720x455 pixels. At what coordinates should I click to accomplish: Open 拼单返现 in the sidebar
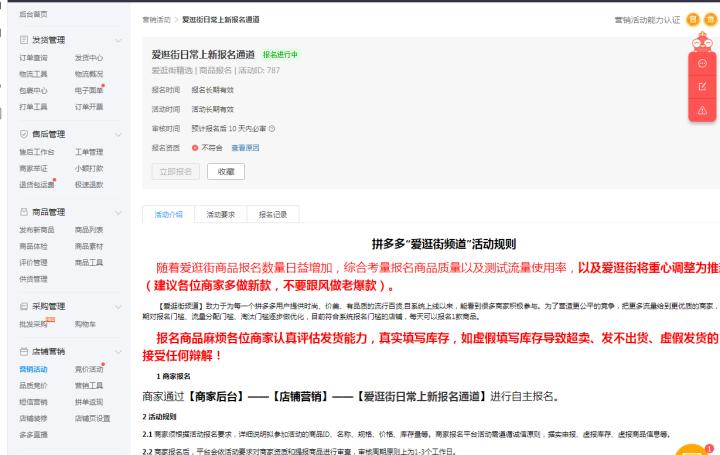[89, 402]
